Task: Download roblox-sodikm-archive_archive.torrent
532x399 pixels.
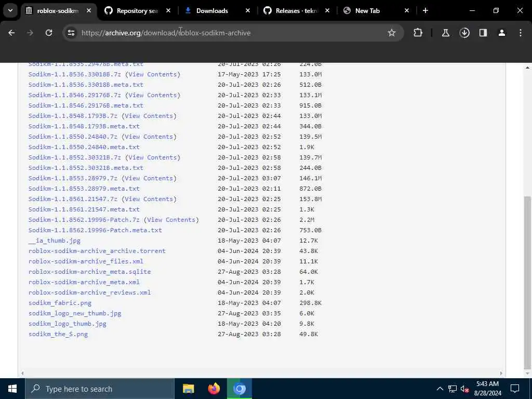Action: pyautogui.click(x=97, y=251)
